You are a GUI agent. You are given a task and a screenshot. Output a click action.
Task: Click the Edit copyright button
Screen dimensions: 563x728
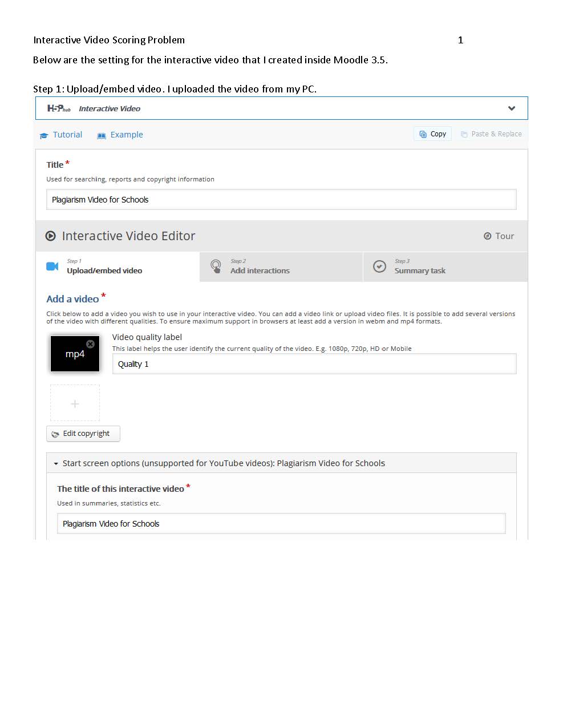coord(83,434)
